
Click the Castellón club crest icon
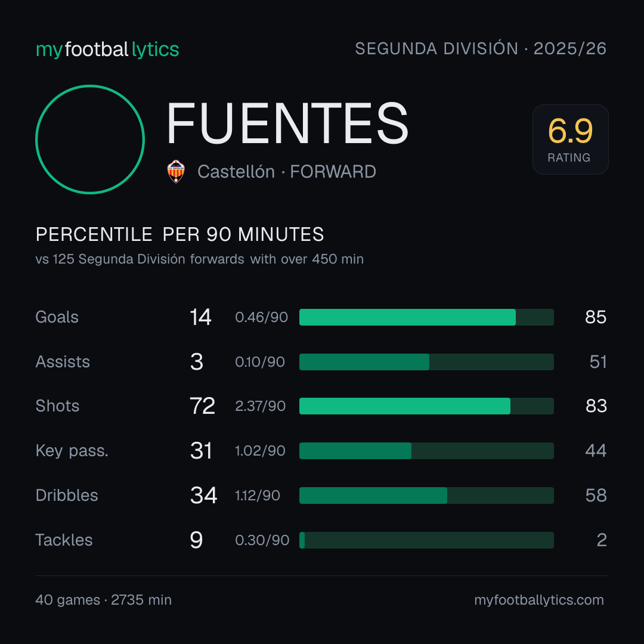coord(176,172)
